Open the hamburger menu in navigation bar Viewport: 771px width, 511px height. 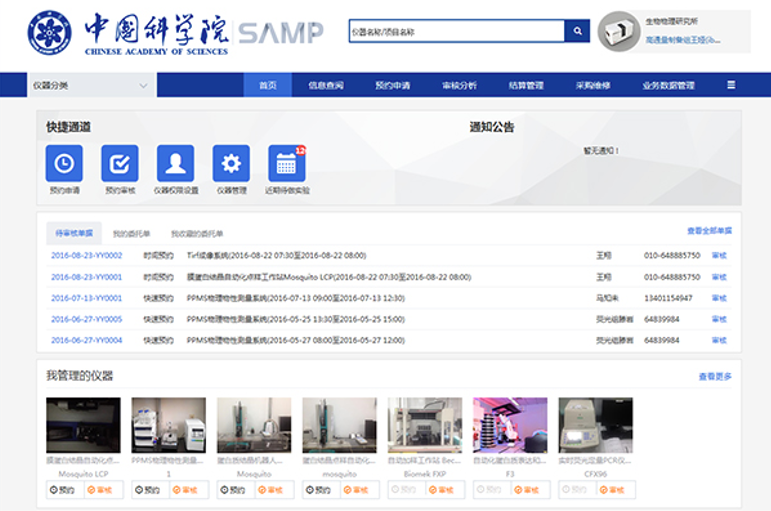click(x=731, y=85)
